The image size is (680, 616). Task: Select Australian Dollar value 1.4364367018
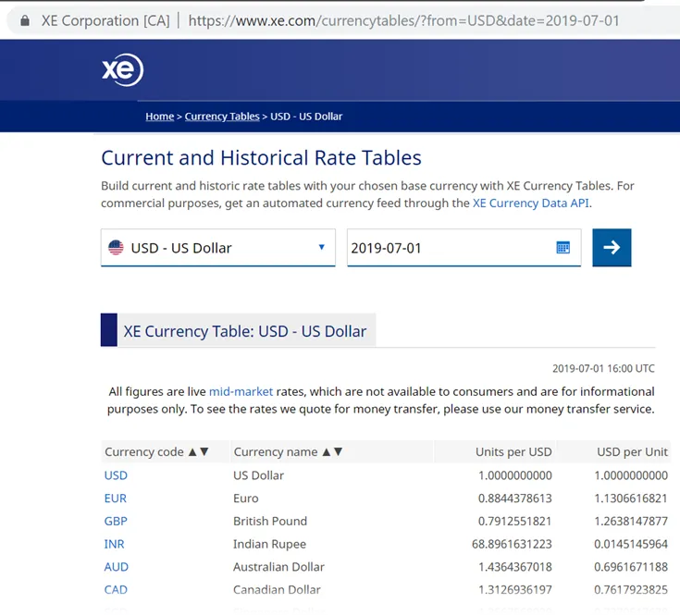(514, 567)
